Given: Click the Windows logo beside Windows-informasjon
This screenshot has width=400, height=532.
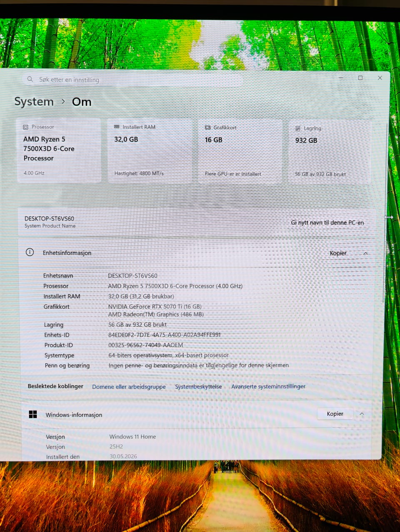Looking at the screenshot, I should click(x=33, y=414).
